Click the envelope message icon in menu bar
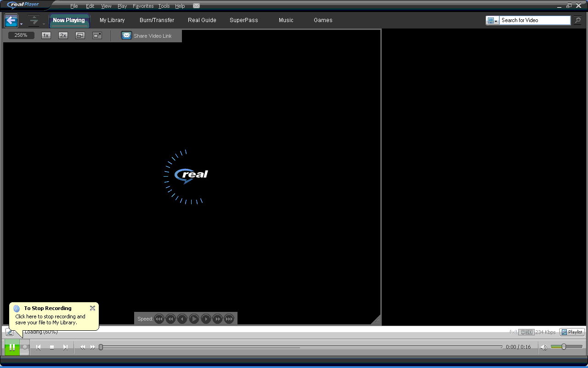This screenshot has height=368, width=588. pos(196,6)
